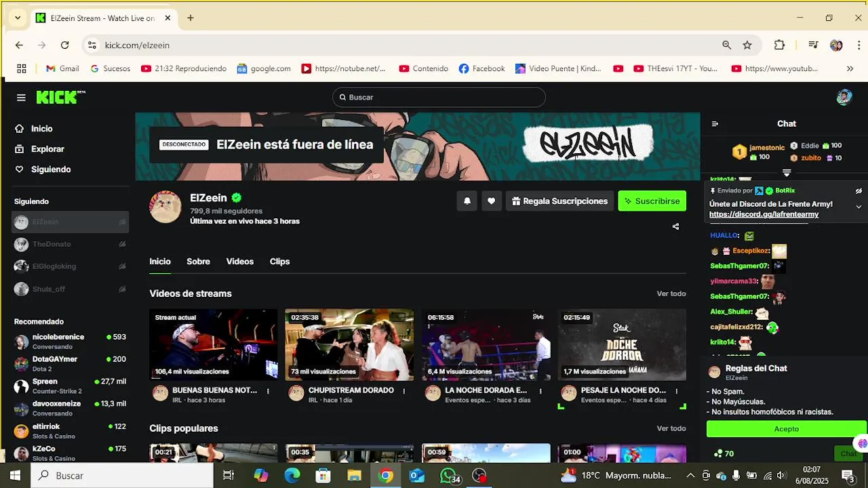Open recommended channel davooxeneize
The height and width of the screenshot is (488, 868).
pyautogui.click(x=70, y=408)
